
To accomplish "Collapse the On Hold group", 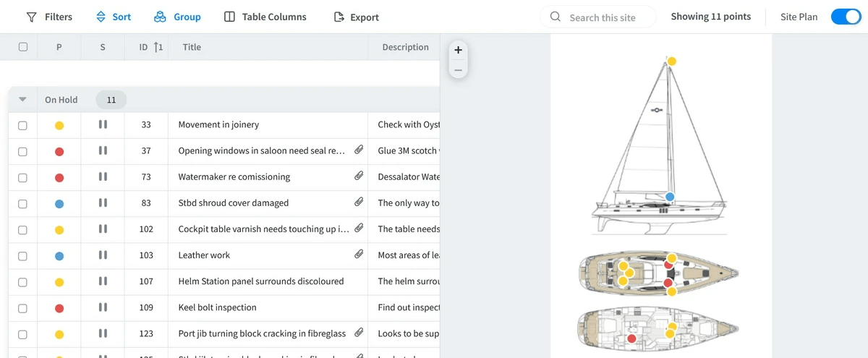I will coord(22,100).
